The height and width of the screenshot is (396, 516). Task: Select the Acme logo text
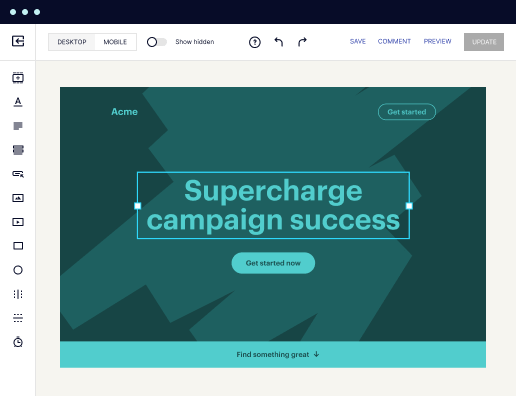[x=124, y=112]
